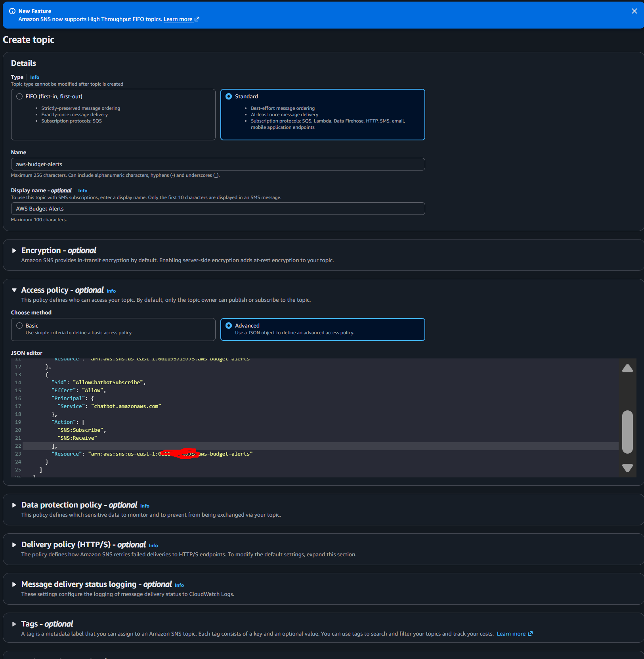Click the JSON editor scrollbar thumb
644x659 pixels.
tap(627, 431)
